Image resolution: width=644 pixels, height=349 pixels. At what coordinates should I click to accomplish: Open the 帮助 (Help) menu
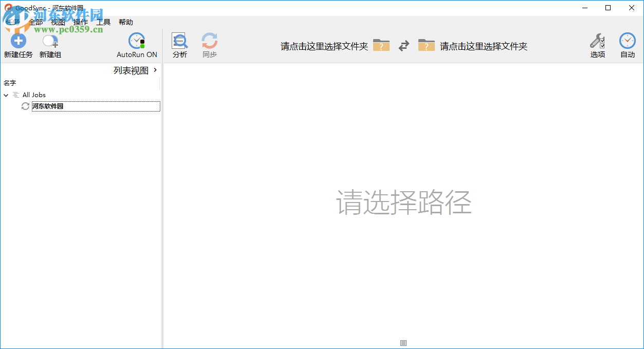[x=126, y=22]
